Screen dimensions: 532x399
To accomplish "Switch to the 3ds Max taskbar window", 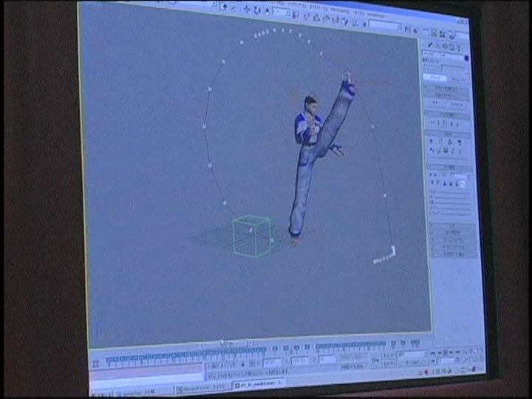I will 259,384.
